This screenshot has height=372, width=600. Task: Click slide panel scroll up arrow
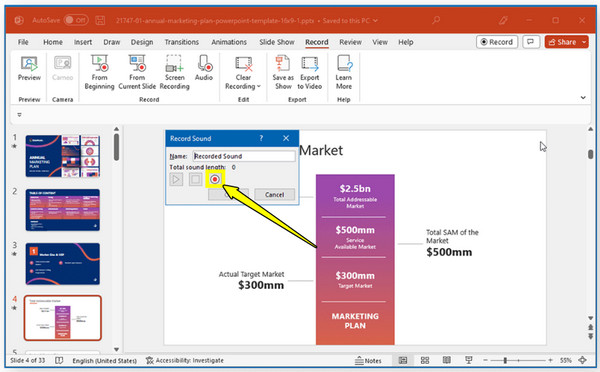(x=116, y=129)
